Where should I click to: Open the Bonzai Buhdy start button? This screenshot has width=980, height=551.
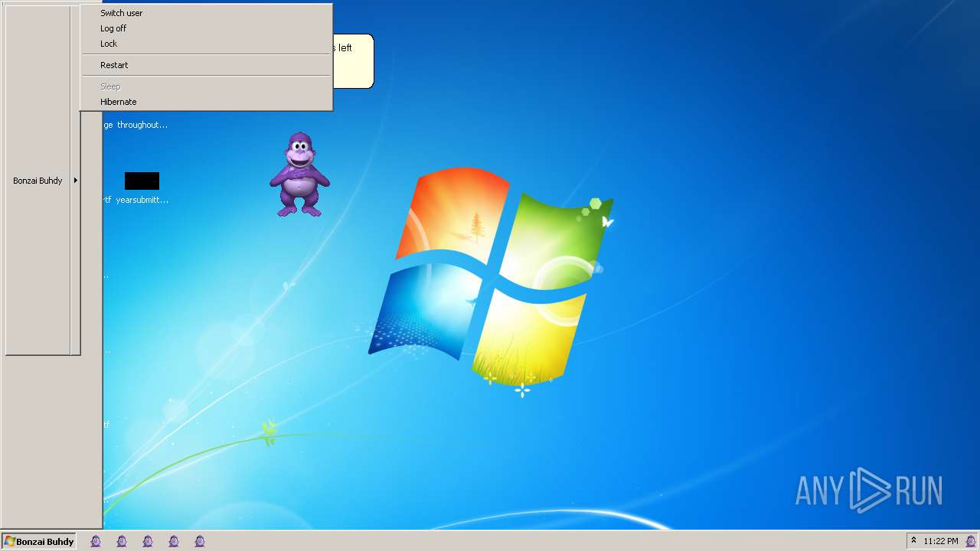pos(38,541)
